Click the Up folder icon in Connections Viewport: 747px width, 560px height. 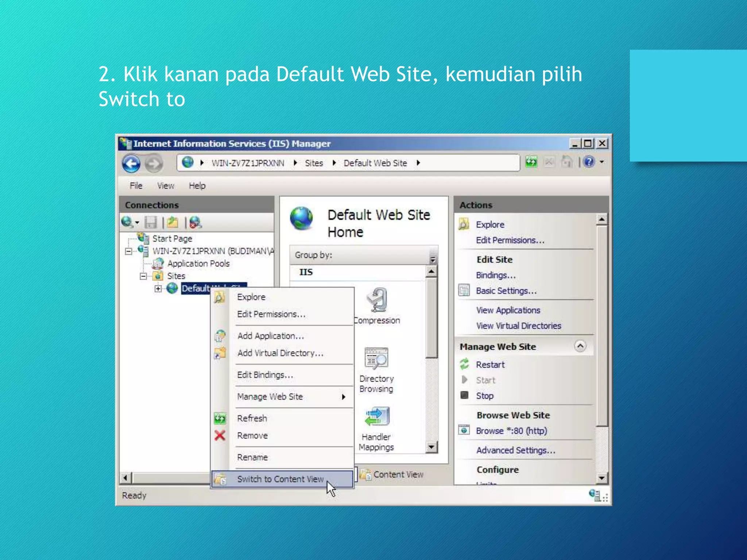(x=173, y=222)
